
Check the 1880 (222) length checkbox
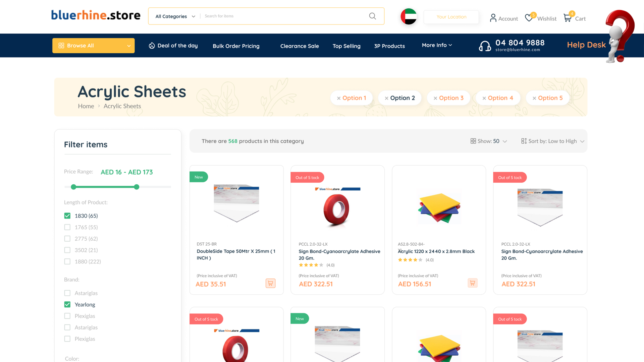(x=67, y=261)
